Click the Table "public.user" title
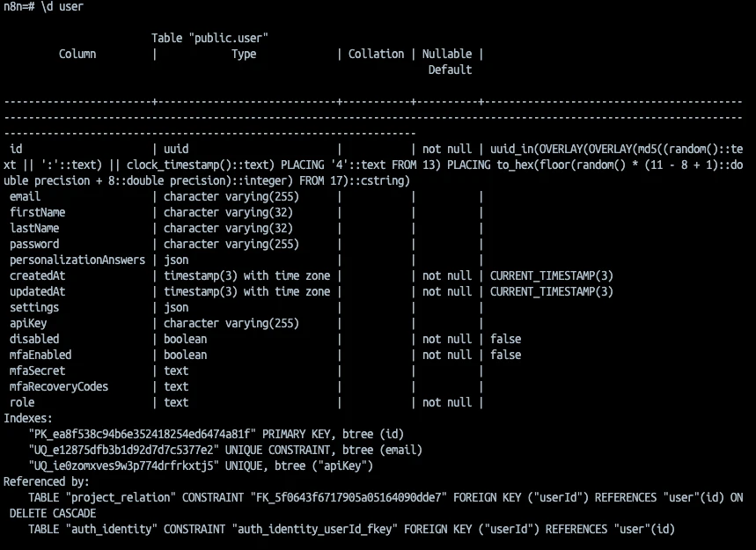The width and height of the screenshot is (756, 550). point(209,38)
